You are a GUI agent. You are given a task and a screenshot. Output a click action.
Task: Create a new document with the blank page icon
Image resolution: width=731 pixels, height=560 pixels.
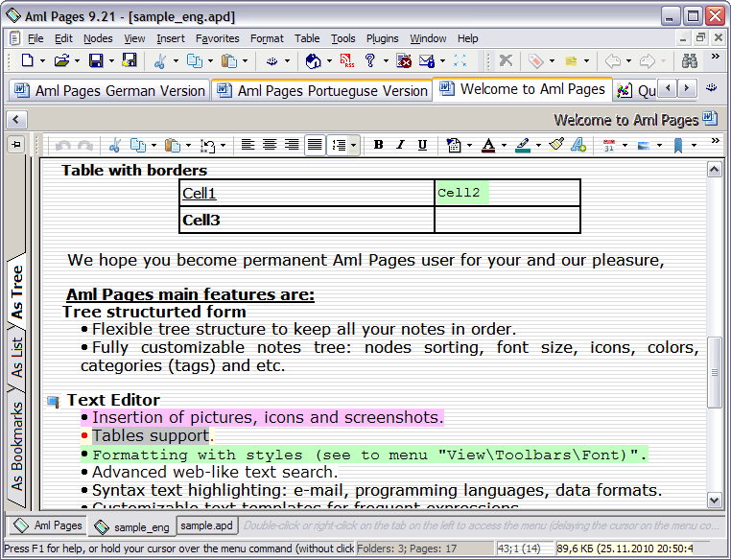click(x=28, y=60)
